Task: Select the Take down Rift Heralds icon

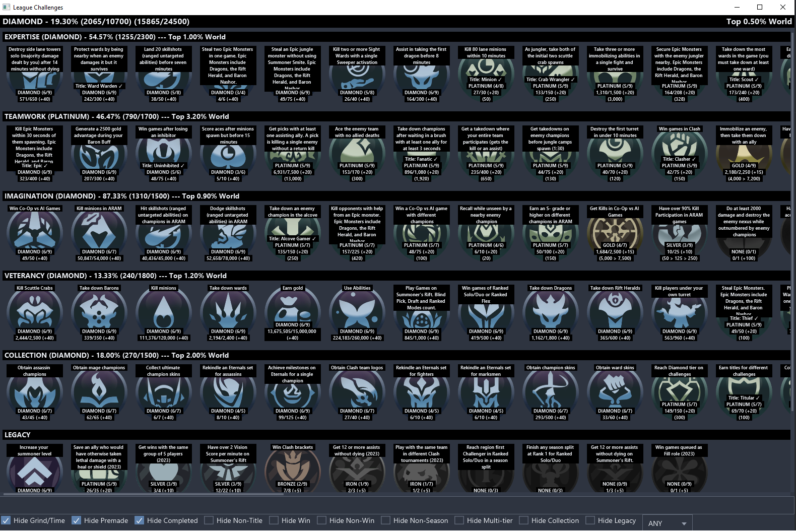Action: (x=615, y=313)
